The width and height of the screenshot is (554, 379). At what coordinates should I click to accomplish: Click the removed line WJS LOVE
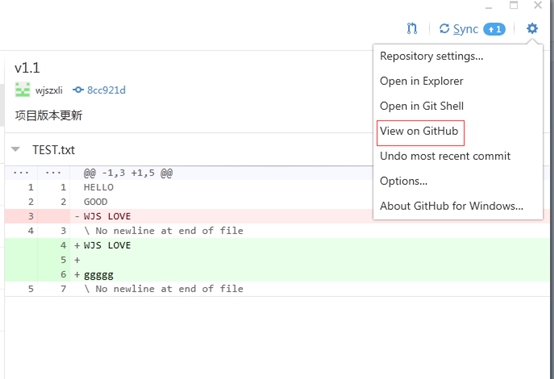(x=107, y=216)
